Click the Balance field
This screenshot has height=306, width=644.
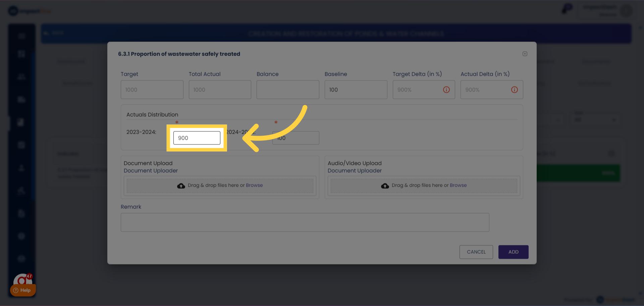click(287, 89)
